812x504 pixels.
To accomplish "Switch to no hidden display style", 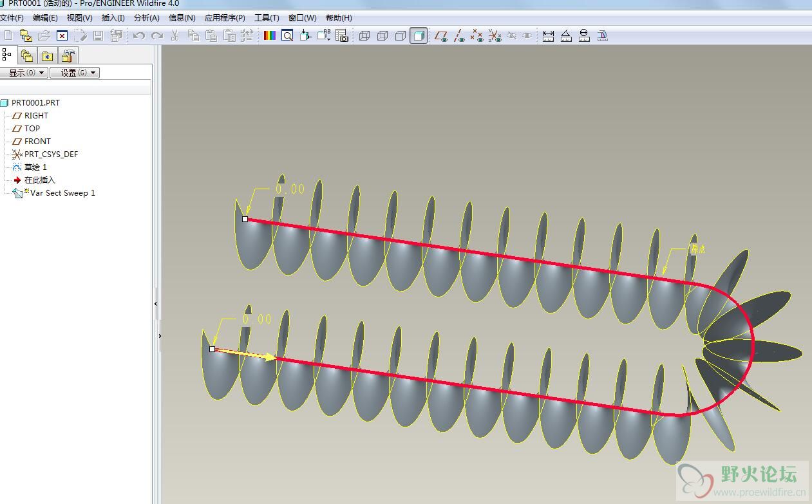I will (x=401, y=35).
